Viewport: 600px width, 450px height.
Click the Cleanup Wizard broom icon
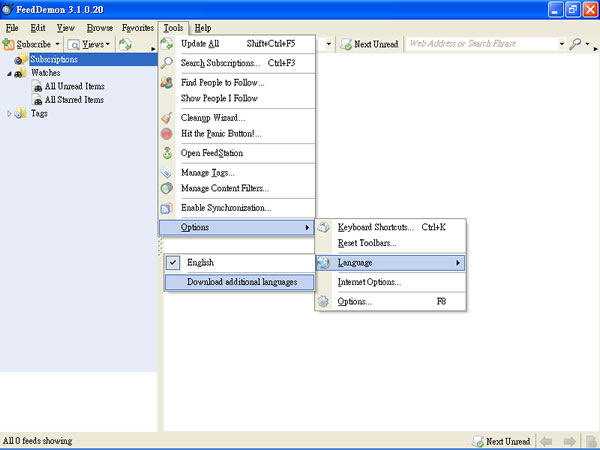(167, 117)
